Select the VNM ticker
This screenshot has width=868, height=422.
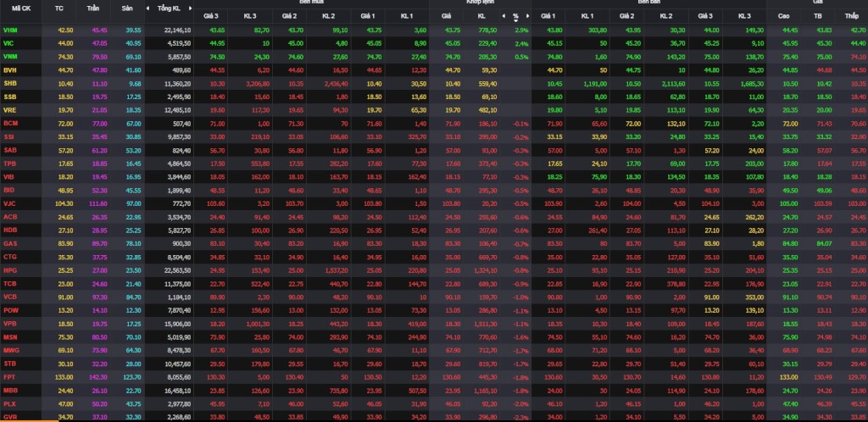(x=10, y=57)
